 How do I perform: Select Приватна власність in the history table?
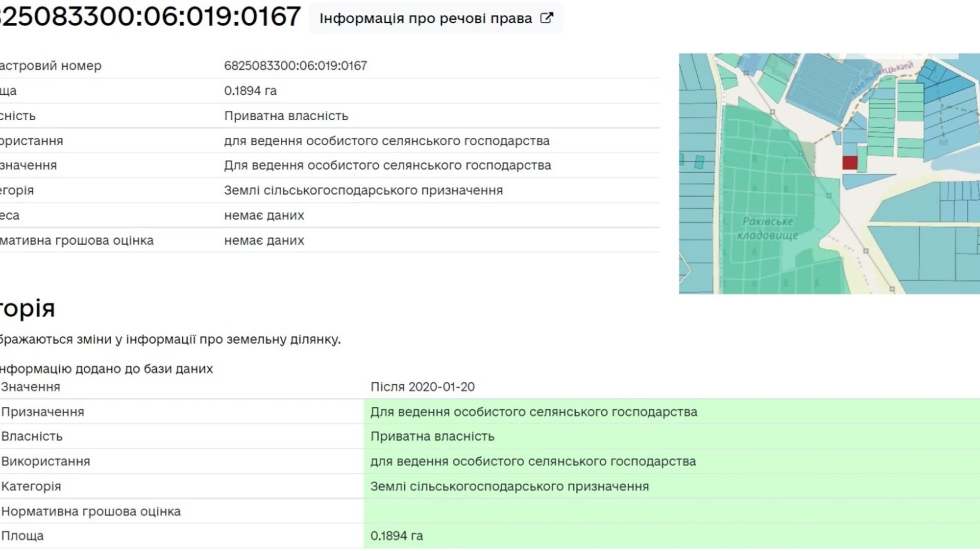click(x=432, y=436)
